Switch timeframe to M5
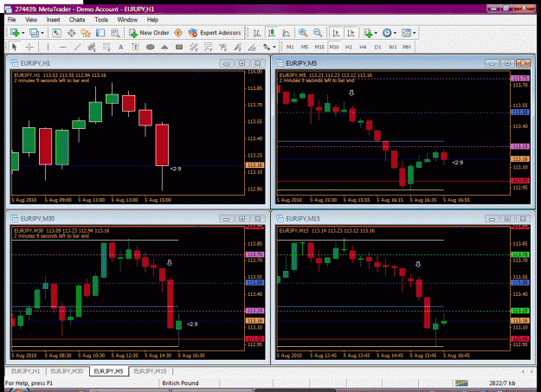This screenshot has height=392, width=541. click(x=305, y=47)
